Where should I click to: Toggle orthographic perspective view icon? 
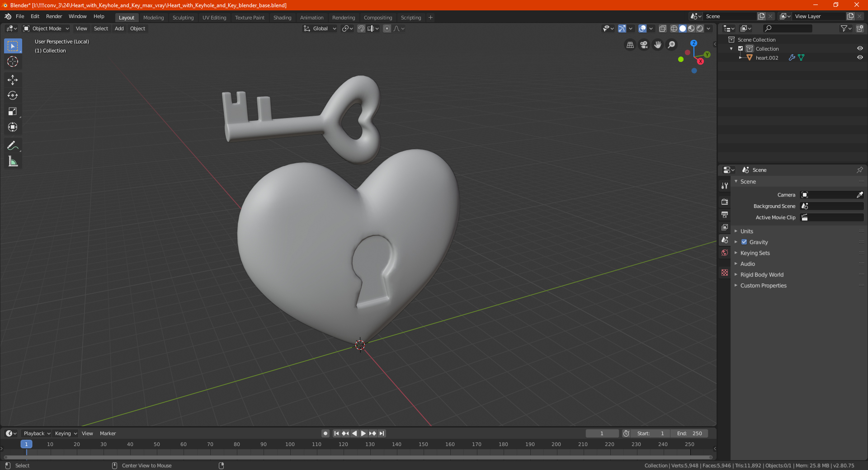click(x=630, y=45)
